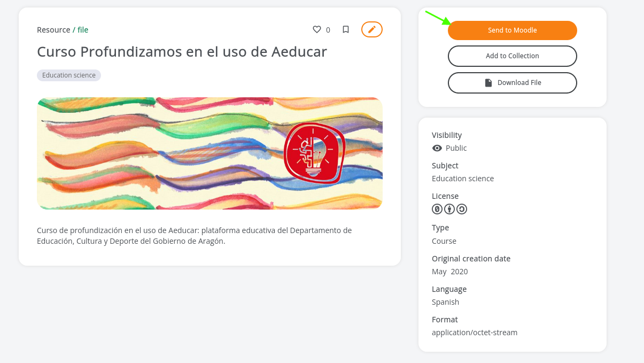This screenshot has height=363, width=644.
Task: Click the share-alike license icon
Action: (462, 209)
